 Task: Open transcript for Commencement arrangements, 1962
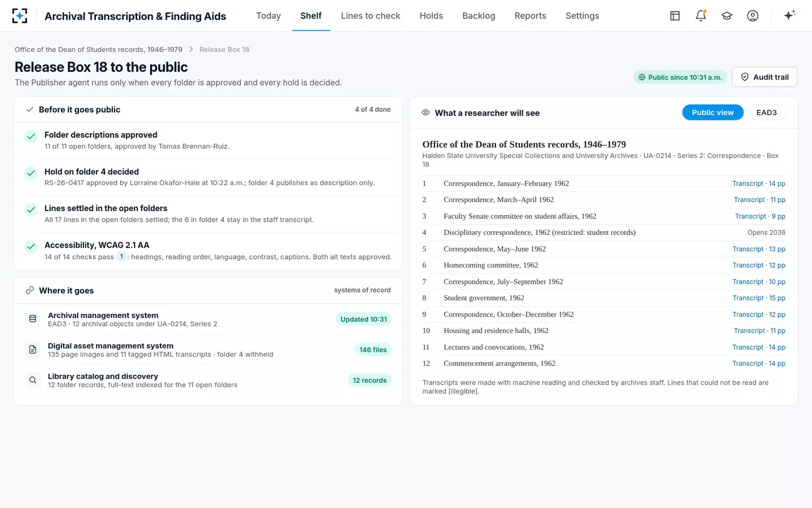[x=758, y=364]
